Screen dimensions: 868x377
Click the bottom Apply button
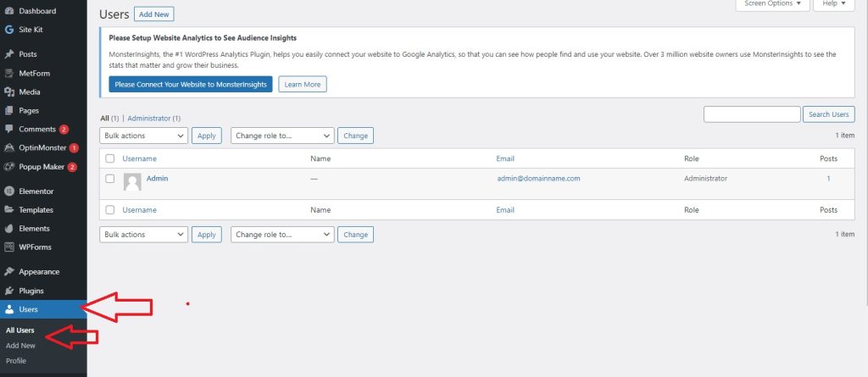pos(207,235)
